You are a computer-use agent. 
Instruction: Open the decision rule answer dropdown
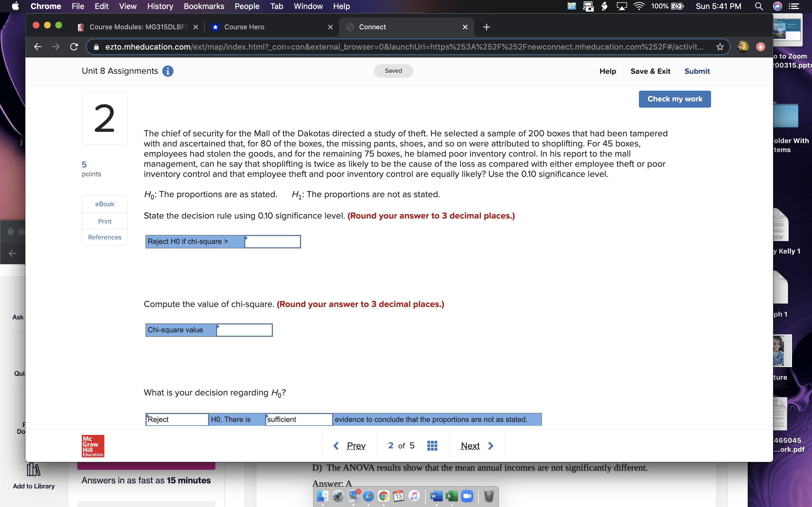[272, 241]
